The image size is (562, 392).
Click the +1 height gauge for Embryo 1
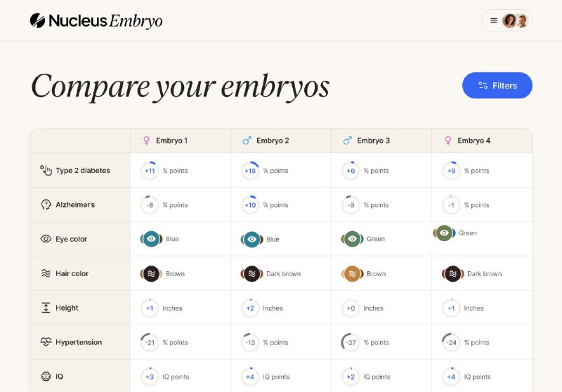click(x=150, y=308)
